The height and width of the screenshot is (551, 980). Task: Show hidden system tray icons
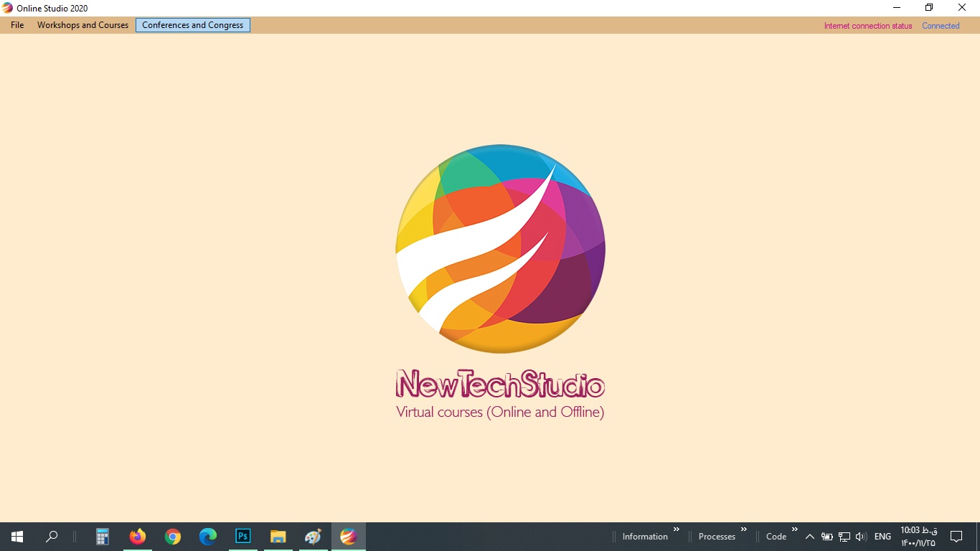810,537
